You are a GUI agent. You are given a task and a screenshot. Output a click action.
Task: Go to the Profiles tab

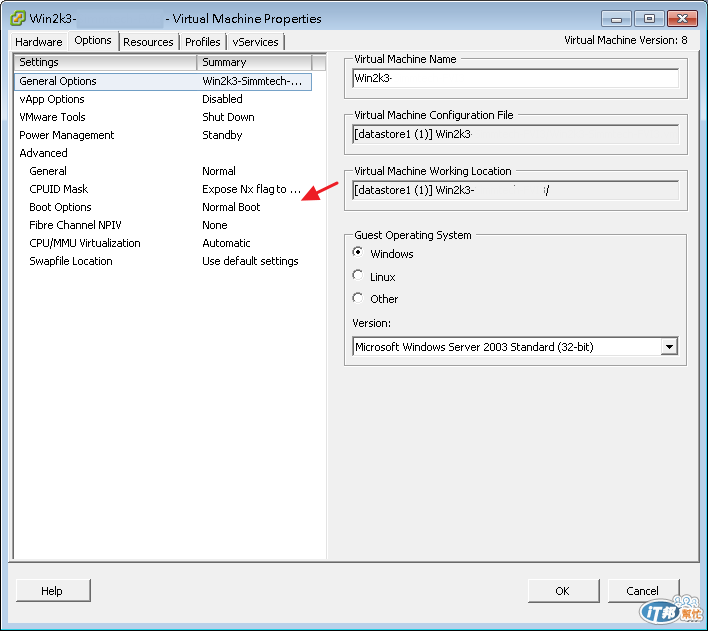click(x=203, y=42)
